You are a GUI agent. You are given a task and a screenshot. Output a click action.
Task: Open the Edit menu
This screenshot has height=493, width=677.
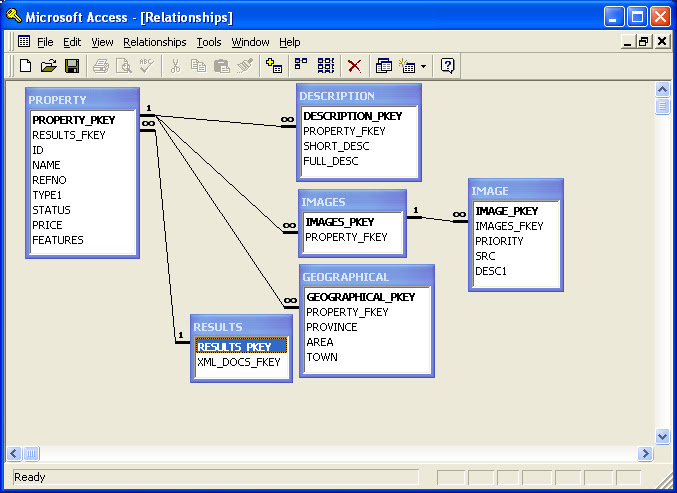click(x=72, y=42)
